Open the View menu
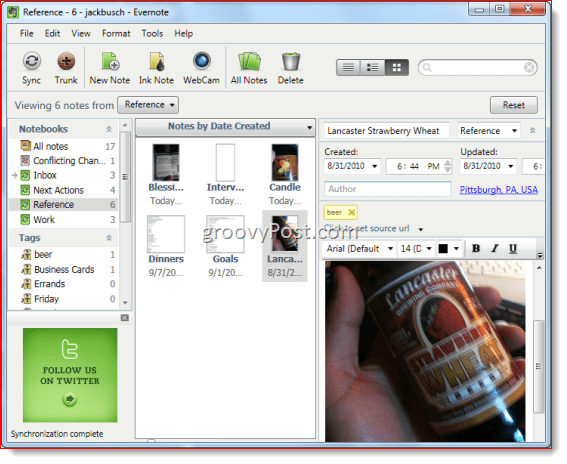Viewport: 567px width, 464px height. (x=81, y=34)
